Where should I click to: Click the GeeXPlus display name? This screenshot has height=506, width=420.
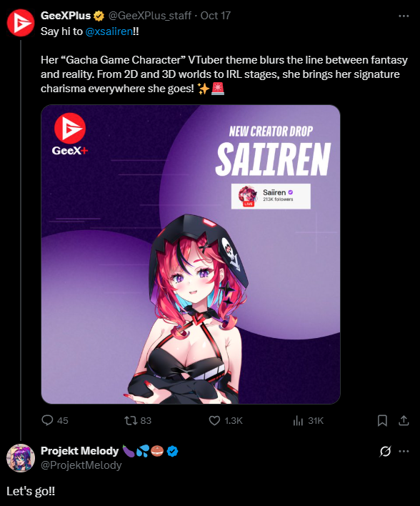coord(66,16)
